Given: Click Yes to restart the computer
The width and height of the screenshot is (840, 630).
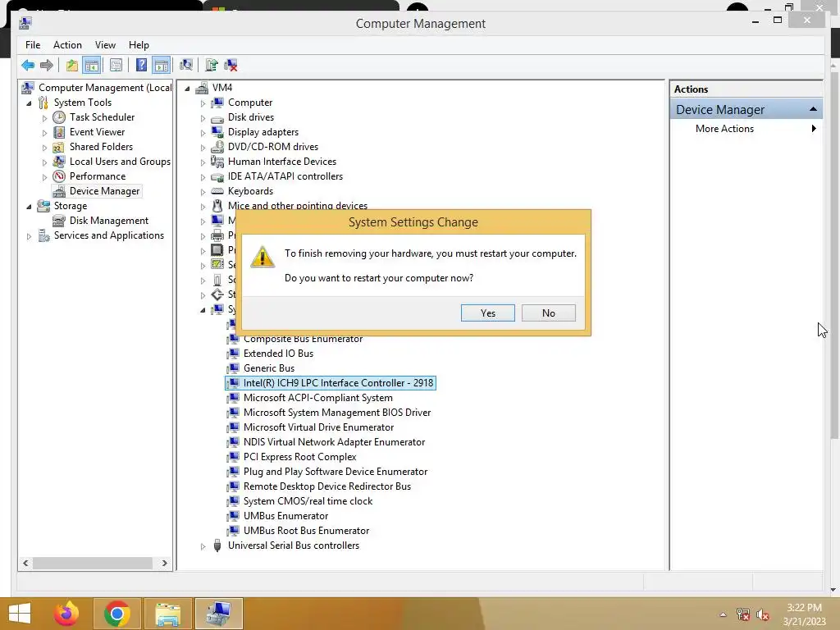Looking at the screenshot, I should tap(487, 313).
